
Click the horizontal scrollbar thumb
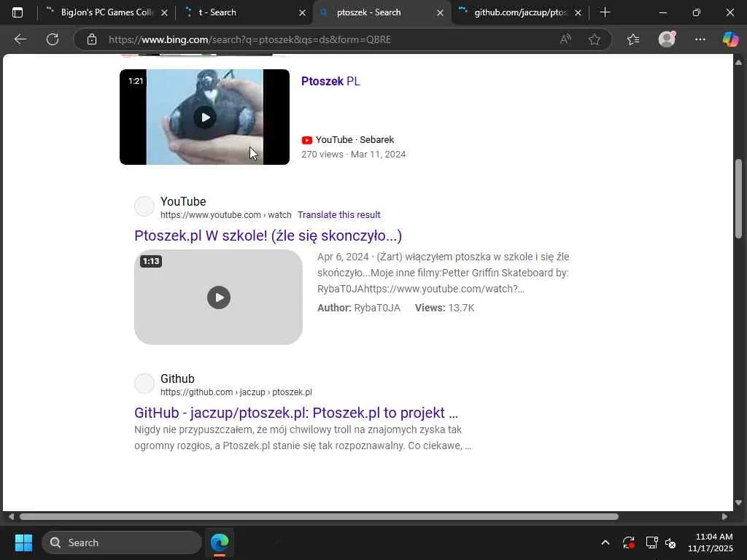tap(319, 517)
